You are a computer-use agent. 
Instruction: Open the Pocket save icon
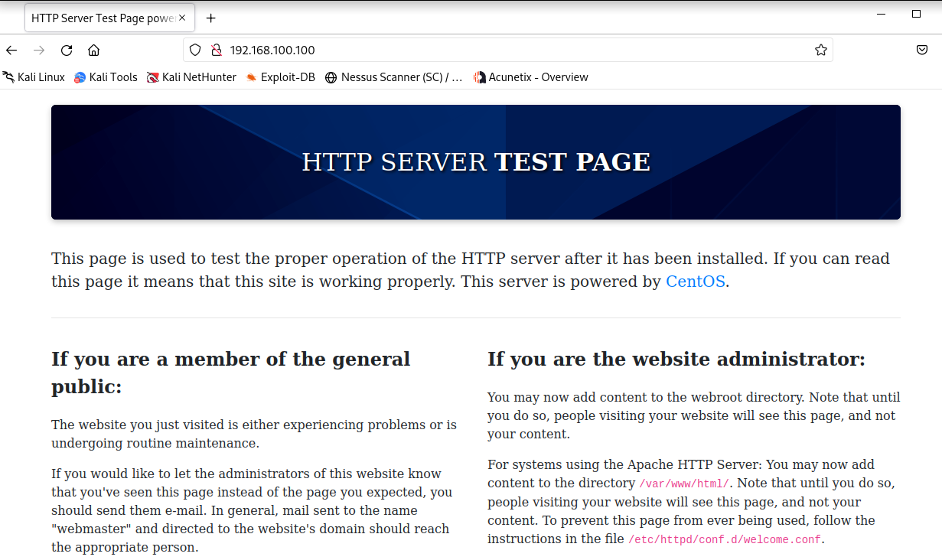tap(922, 50)
